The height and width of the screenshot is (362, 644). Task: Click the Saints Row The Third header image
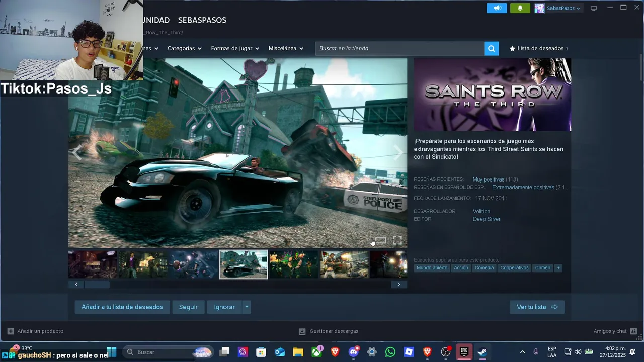(x=493, y=95)
